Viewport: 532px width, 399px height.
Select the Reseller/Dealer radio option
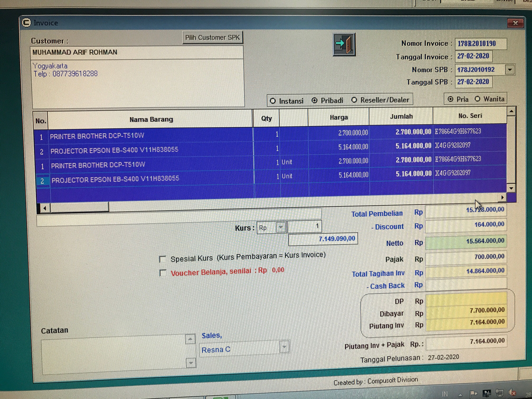(354, 100)
